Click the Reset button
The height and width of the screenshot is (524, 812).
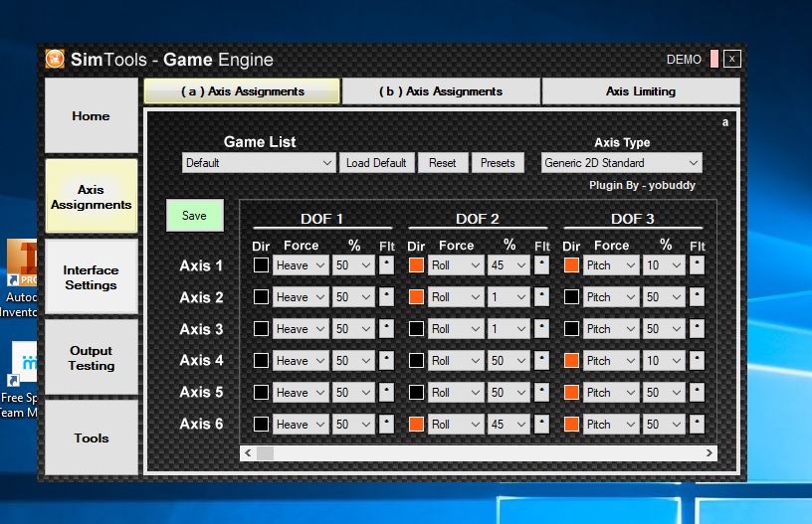(x=442, y=163)
